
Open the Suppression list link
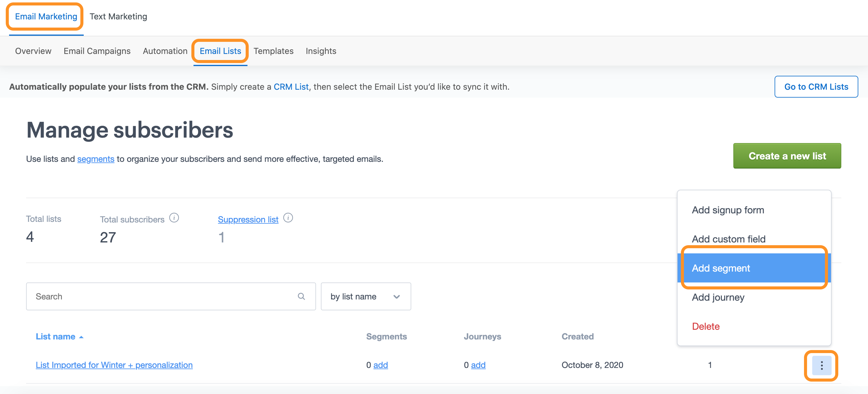[248, 219]
